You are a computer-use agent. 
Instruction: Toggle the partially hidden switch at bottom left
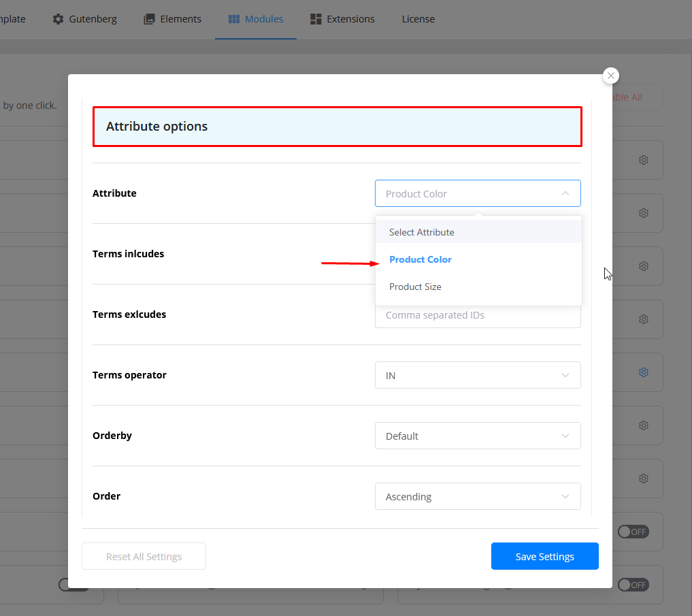[x=73, y=585]
